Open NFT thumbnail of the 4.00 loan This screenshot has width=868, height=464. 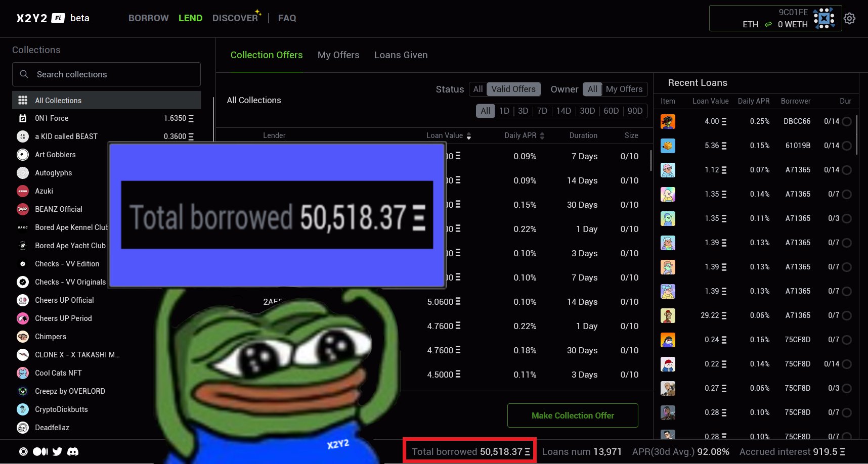(x=668, y=121)
